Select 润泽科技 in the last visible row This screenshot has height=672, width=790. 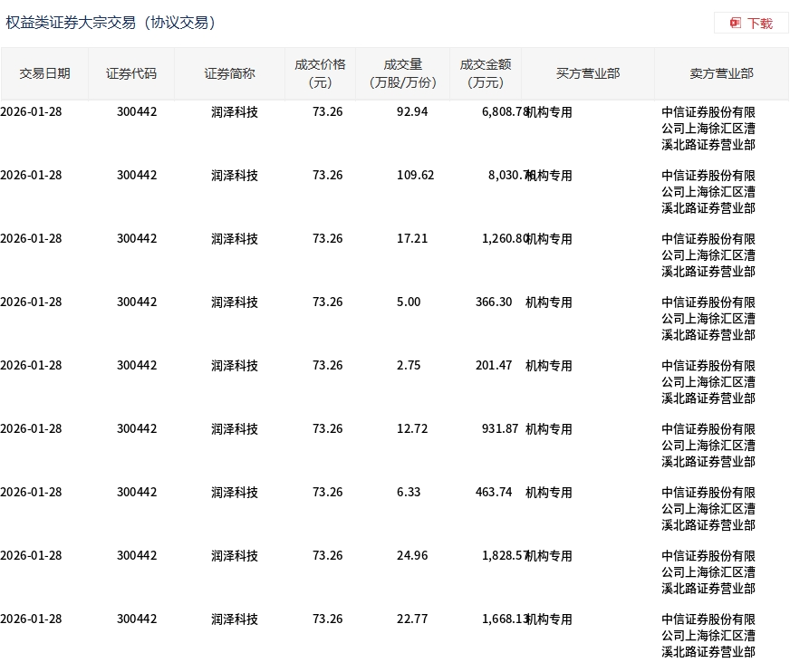(x=234, y=619)
